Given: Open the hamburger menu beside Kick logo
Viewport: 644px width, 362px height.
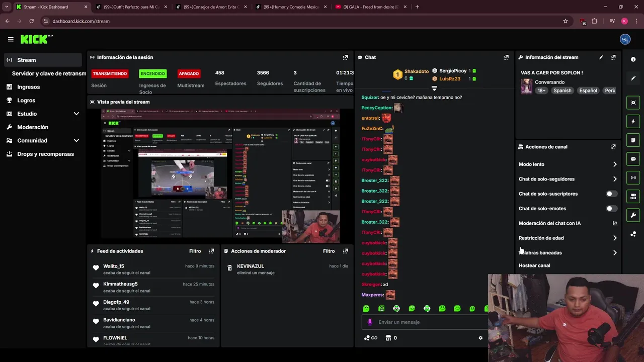Looking at the screenshot, I should (11, 39).
